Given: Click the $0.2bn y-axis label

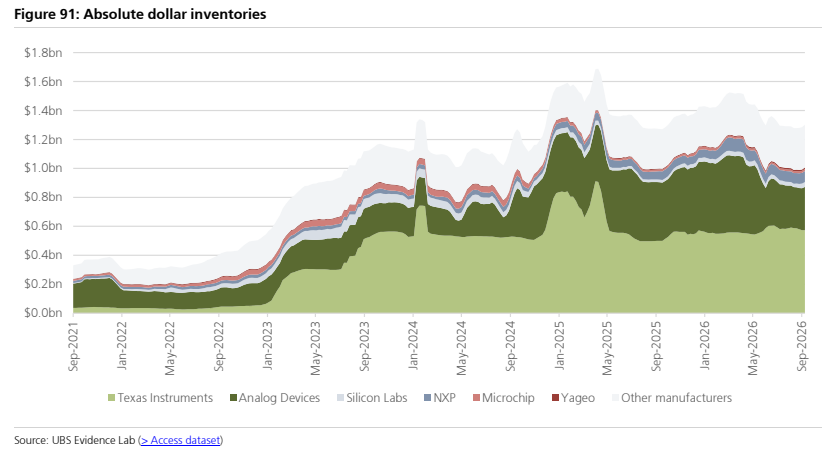Looking at the screenshot, I should (43, 284).
